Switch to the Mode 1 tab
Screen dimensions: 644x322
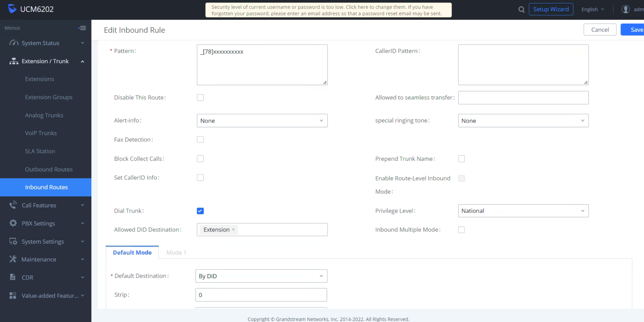pyautogui.click(x=176, y=252)
